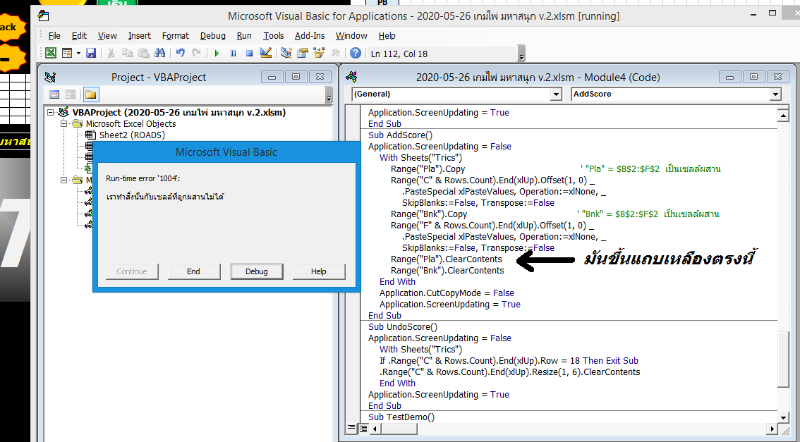The height and width of the screenshot is (442, 800).
Task: Click the Undo arrow icon
Action: [x=180, y=53]
